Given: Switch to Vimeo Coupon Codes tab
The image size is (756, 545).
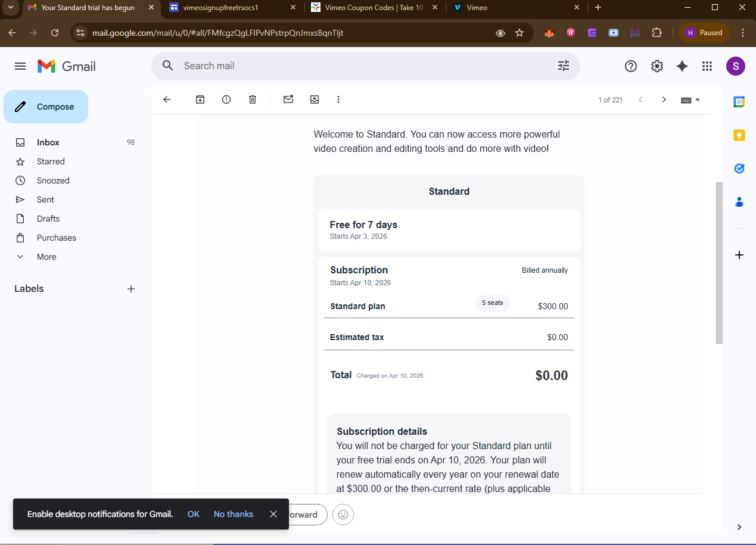Looking at the screenshot, I should [374, 8].
